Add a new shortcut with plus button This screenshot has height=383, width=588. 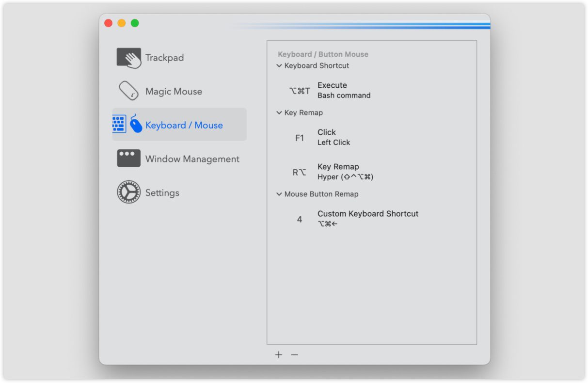pyautogui.click(x=279, y=355)
